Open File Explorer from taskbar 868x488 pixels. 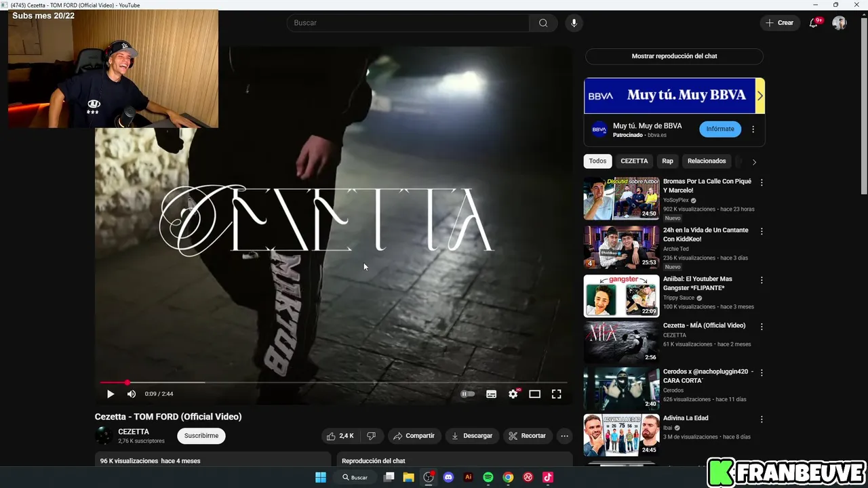(409, 477)
